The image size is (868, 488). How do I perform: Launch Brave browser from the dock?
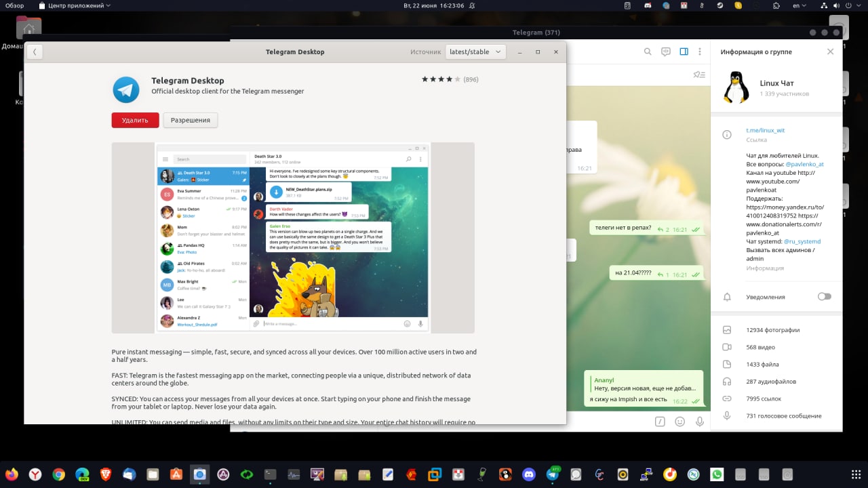pos(106,474)
